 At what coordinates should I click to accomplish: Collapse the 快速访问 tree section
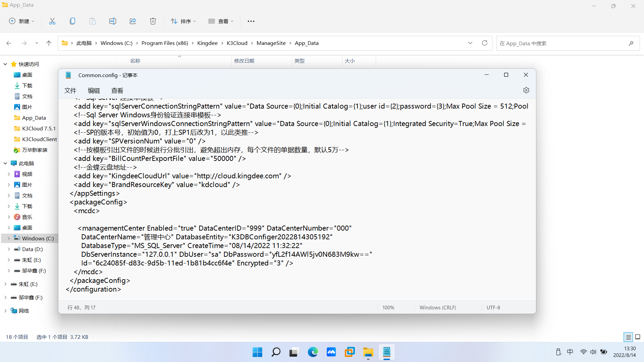tap(5, 64)
